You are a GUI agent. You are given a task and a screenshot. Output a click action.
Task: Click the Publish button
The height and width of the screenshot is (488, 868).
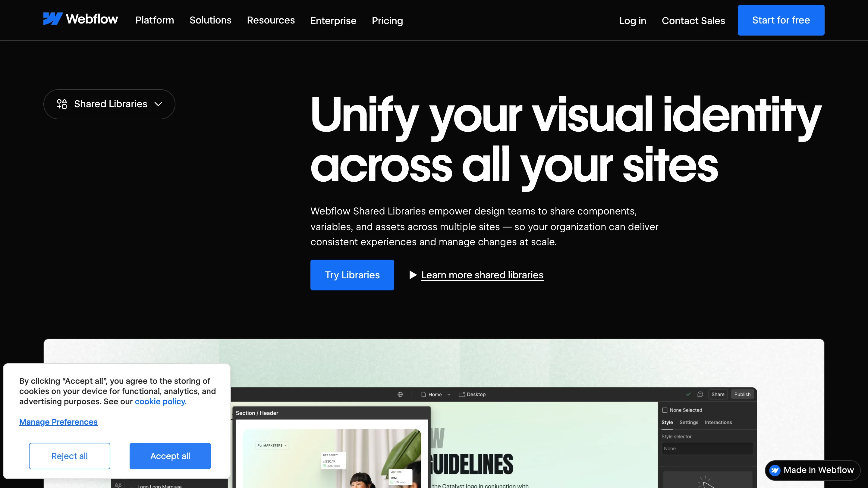click(742, 394)
